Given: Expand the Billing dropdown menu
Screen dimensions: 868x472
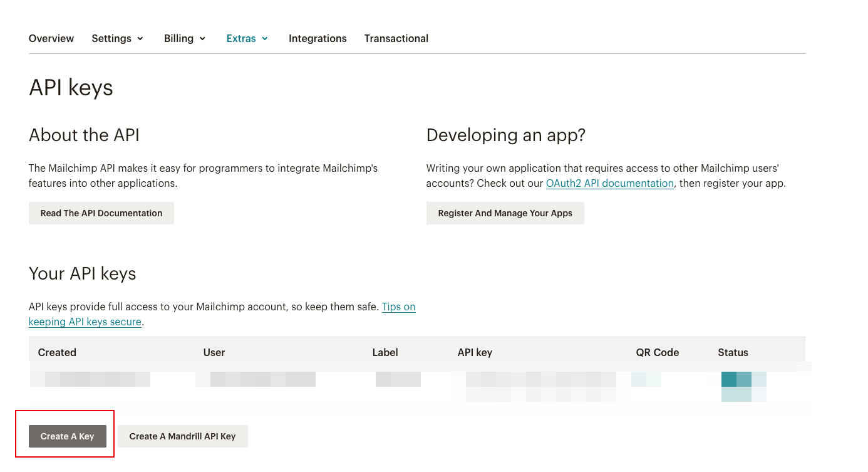Looking at the screenshot, I should coord(185,38).
